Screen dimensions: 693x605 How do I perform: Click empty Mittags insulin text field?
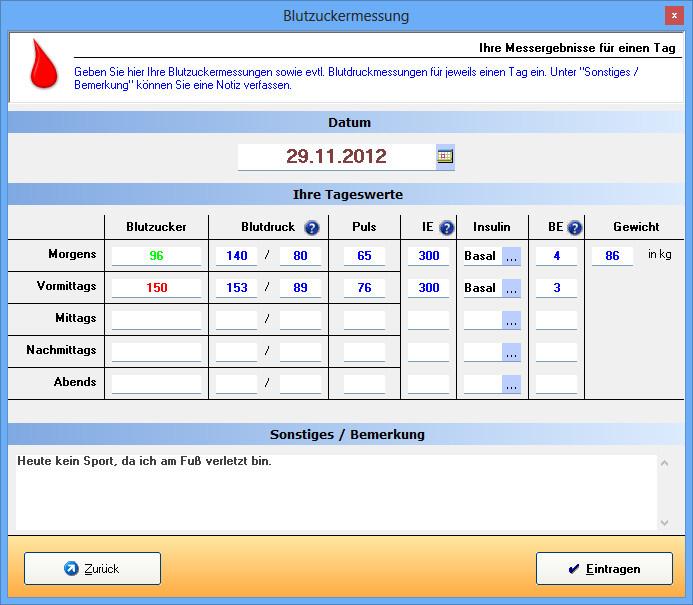pyautogui.click(x=483, y=320)
